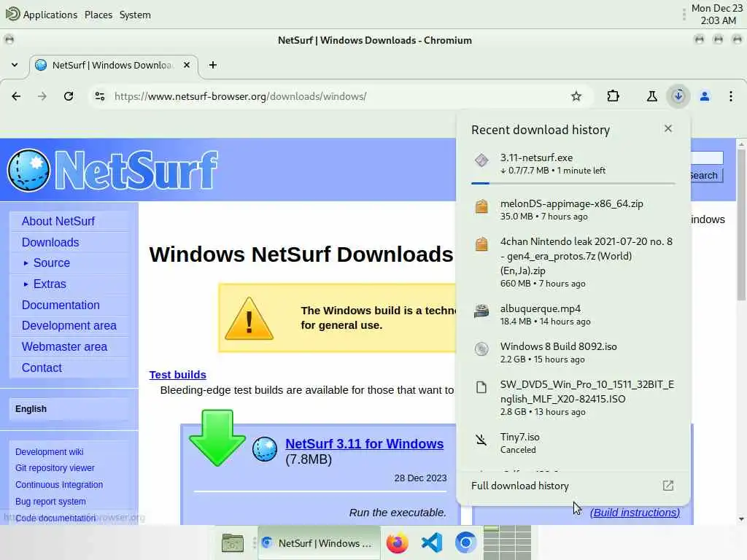Open Git repository viewer link
The height and width of the screenshot is (560, 747).
click(55, 468)
